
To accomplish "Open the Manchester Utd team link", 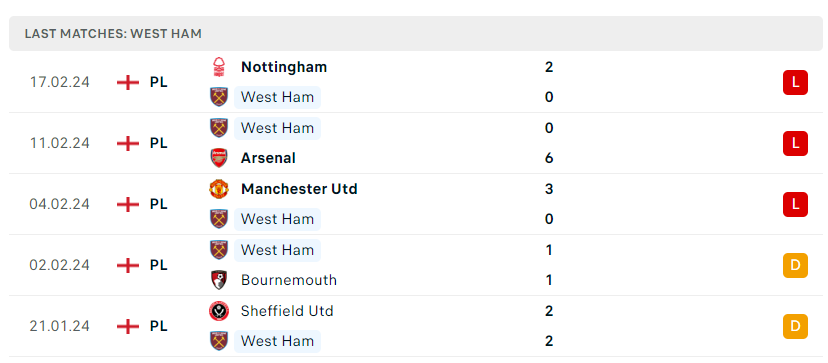I will coord(299,189).
